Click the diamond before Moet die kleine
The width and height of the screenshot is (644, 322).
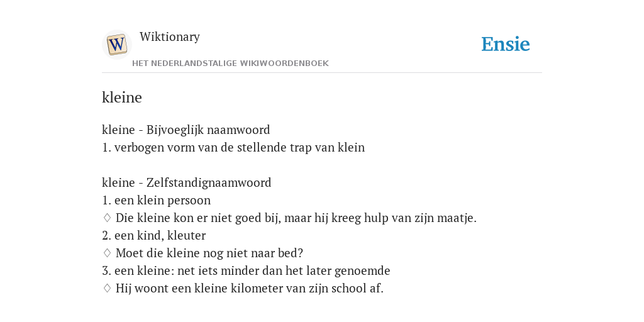[107, 253]
